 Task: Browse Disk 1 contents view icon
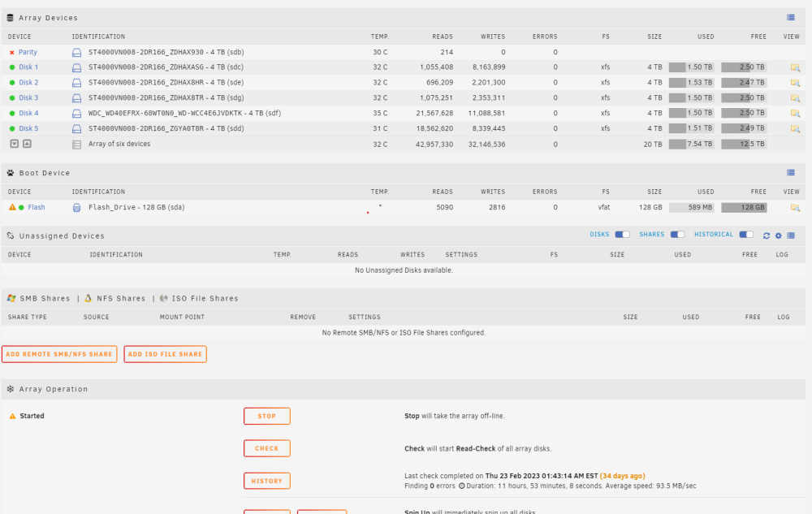pyautogui.click(x=795, y=67)
